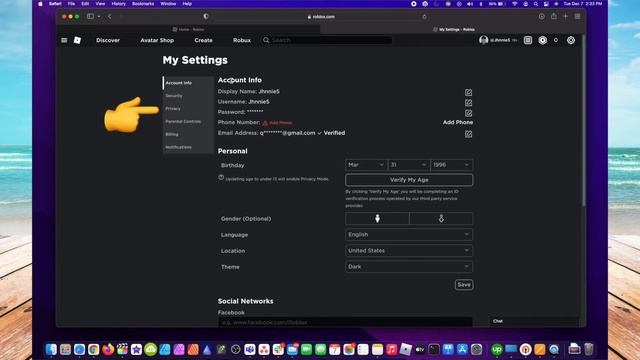Screen dimensions: 640x360
Task: Go to Discover in Roblox navigation
Action: pyautogui.click(x=108, y=40)
